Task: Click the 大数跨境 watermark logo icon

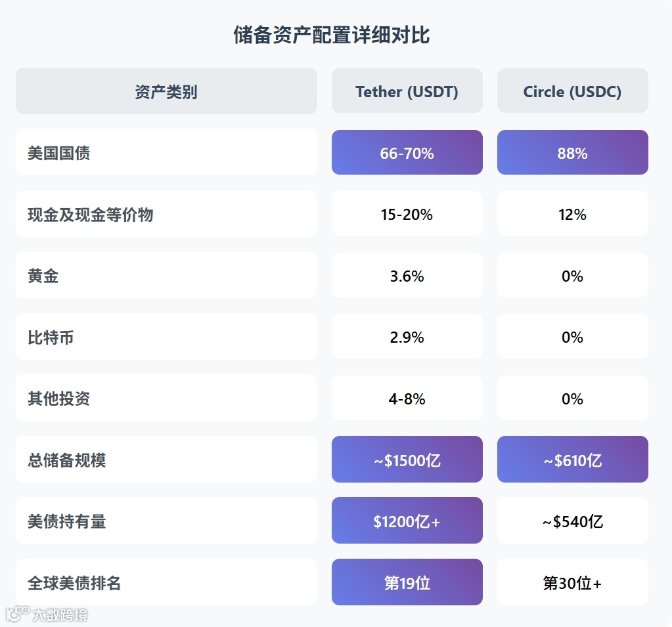Action: (x=17, y=613)
